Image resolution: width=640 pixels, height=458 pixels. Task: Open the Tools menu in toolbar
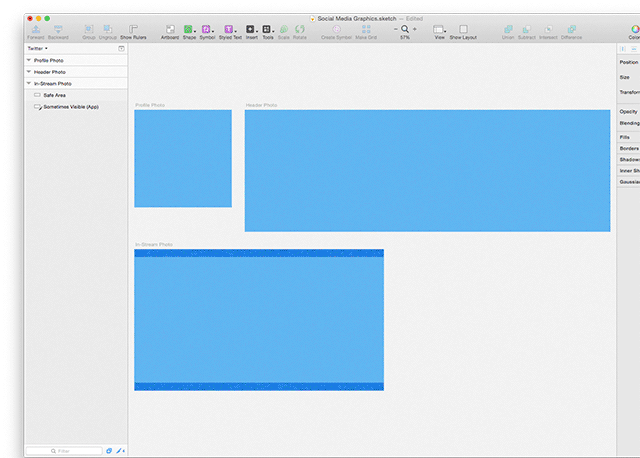(x=268, y=29)
